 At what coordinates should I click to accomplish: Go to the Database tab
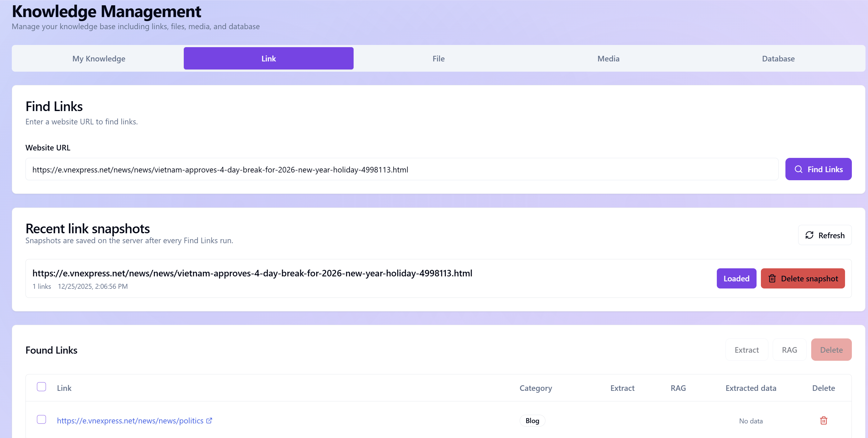778,59
